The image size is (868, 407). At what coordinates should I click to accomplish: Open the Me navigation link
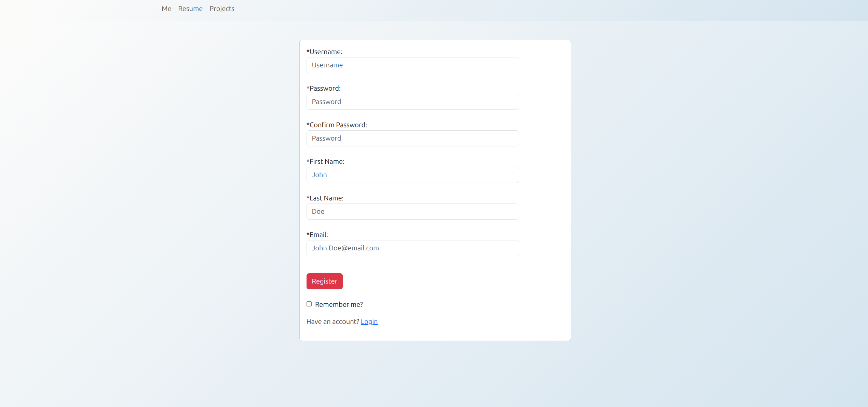click(166, 9)
